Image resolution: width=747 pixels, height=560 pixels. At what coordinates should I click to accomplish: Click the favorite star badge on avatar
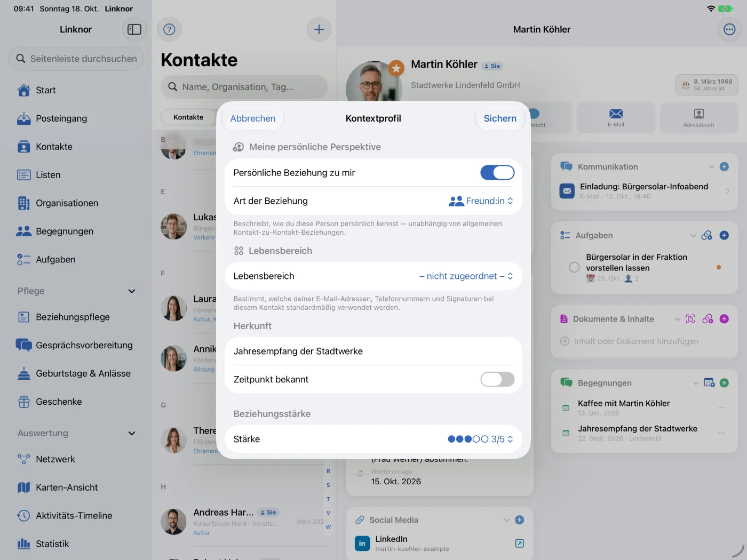tap(396, 68)
